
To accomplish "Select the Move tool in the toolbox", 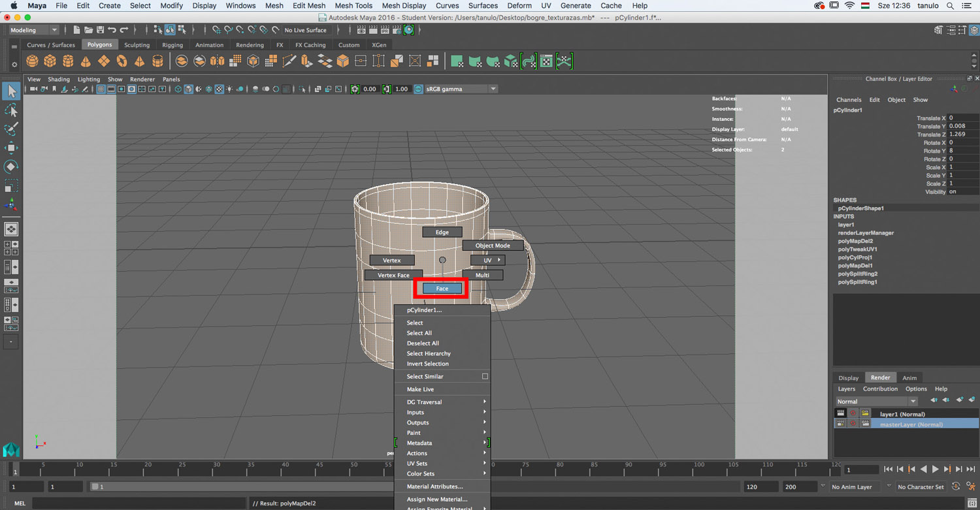I will pyautogui.click(x=11, y=148).
